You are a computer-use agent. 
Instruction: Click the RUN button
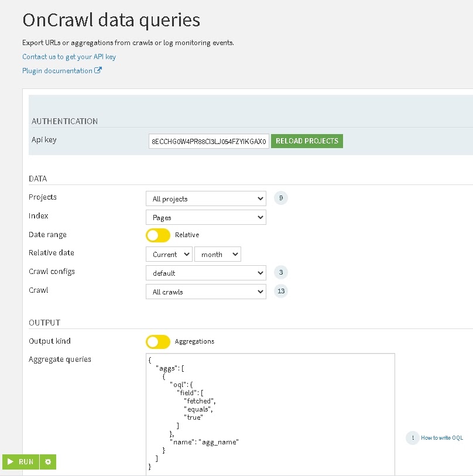[x=21, y=462]
